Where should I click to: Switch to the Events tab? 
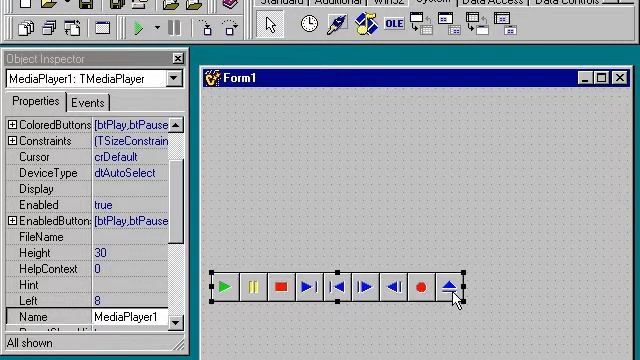click(88, 103)
